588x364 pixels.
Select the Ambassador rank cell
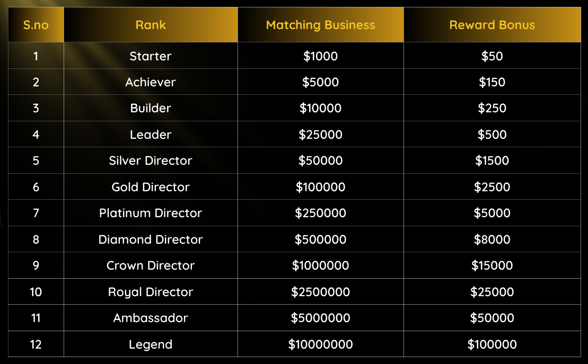[151, 318]
